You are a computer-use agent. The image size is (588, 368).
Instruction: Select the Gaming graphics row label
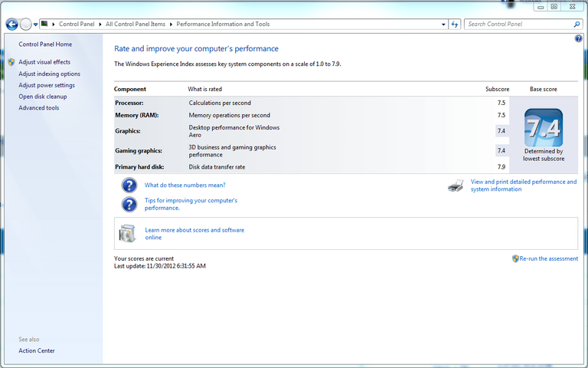[139, 150]
